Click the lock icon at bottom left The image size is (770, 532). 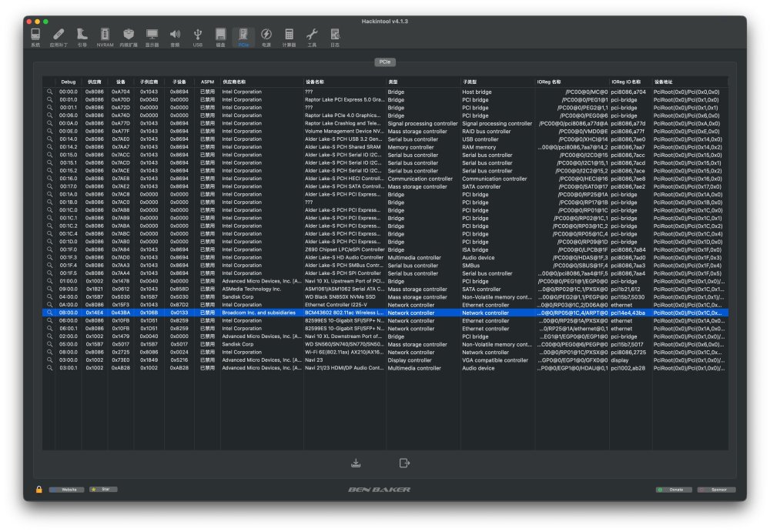(38, 489)
